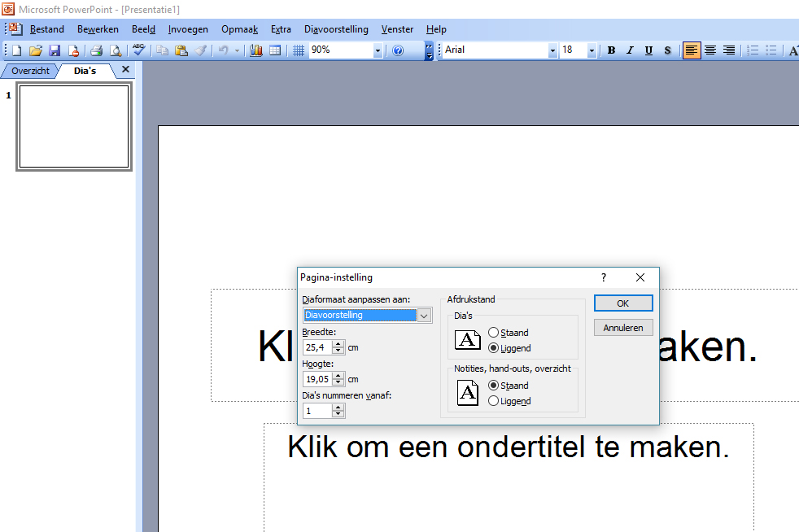Open the toolbar options overflow arrow
This screenshot has width=799, height=532.
pos(429,50)
